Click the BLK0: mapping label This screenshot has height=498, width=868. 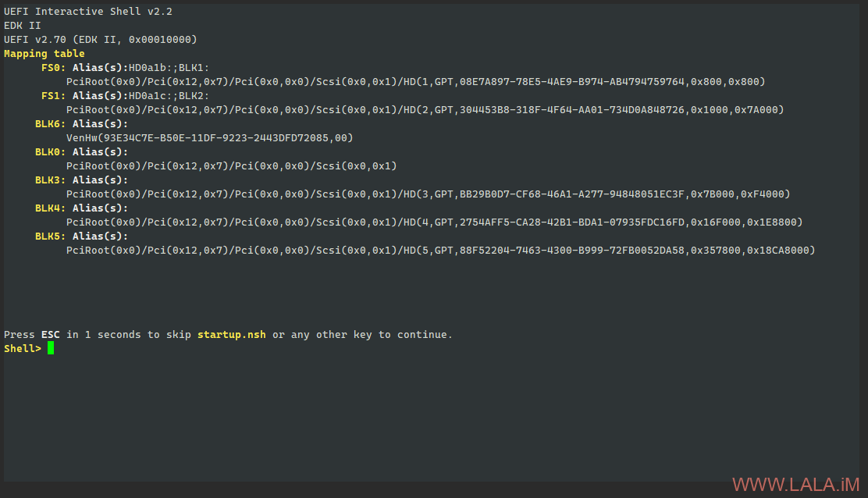pos(51,152)
